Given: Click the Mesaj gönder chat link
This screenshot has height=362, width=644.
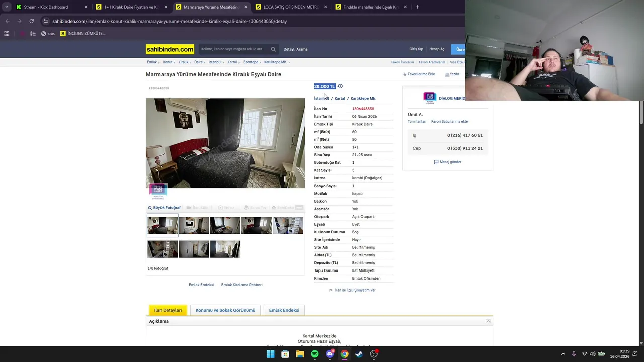Looking at the screenshot, I should point(447,162).
